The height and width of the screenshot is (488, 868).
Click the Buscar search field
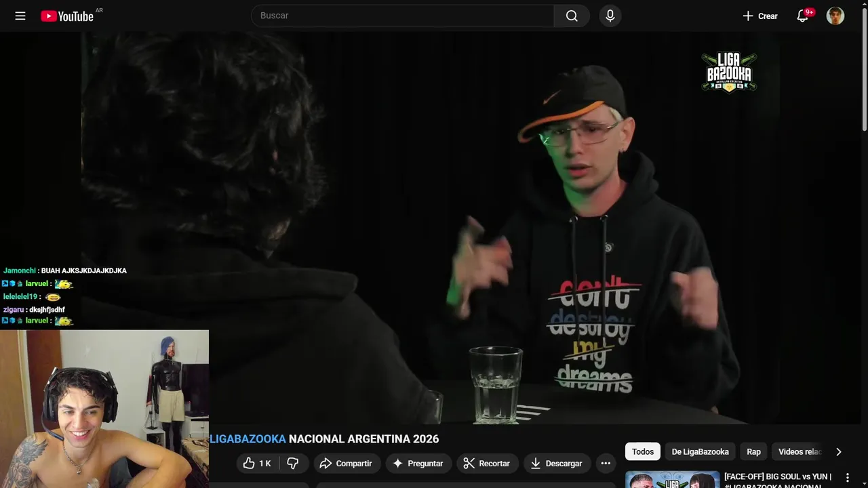coord(403,16)
